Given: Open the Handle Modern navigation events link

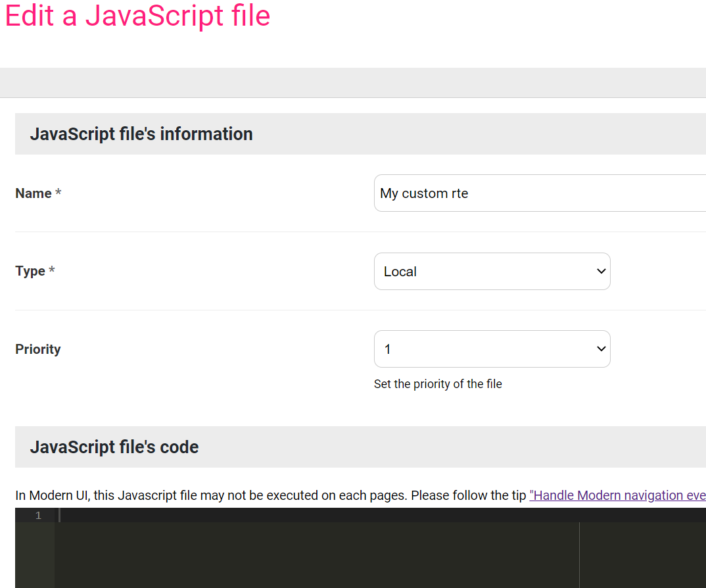Looking at the screenshot, I should [x=617, y=495].
